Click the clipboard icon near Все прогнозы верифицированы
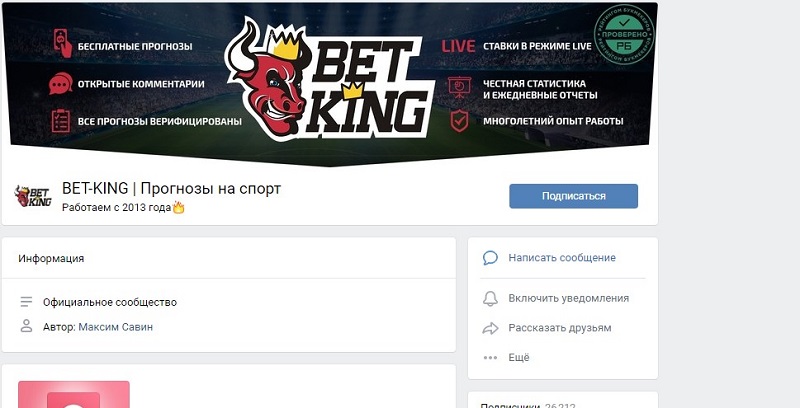This screenshot has width=800, height=408. (61, 121)
